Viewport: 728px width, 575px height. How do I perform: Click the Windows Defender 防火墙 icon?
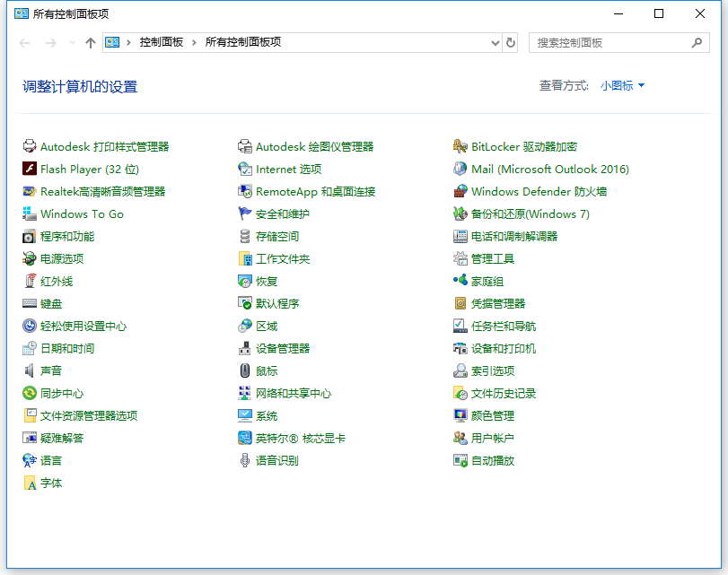point(460,191)
